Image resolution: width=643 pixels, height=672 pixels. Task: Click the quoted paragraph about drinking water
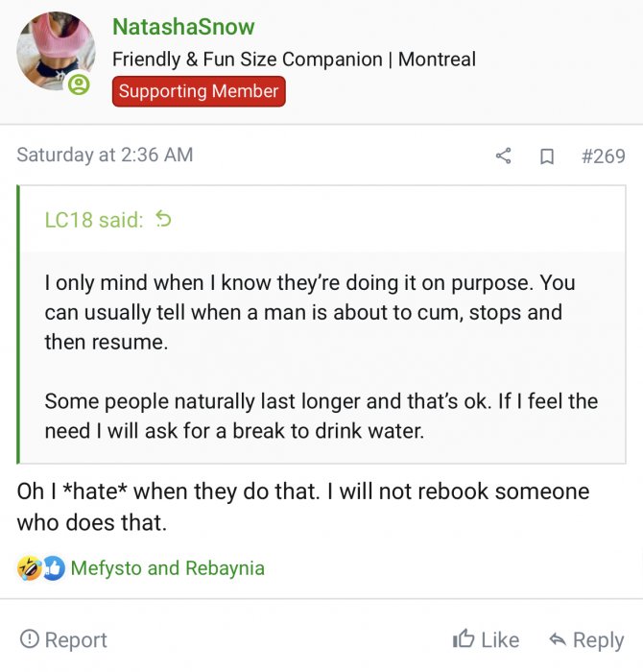point(321,415)
